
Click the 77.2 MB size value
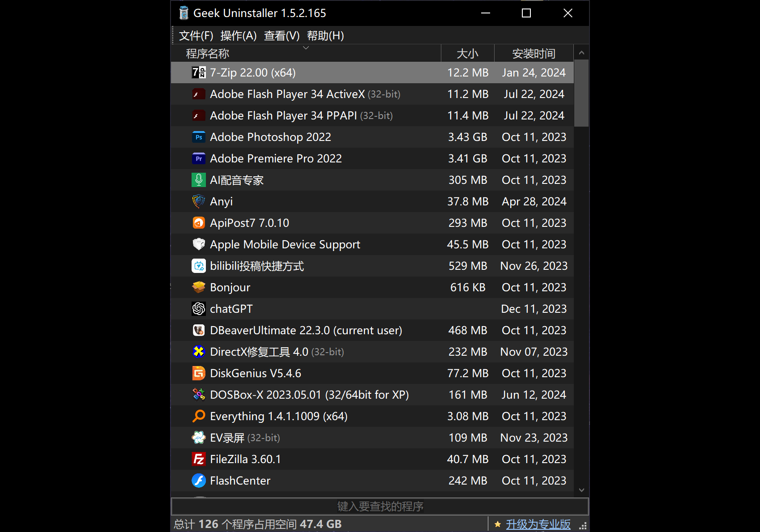pos(468,373)
